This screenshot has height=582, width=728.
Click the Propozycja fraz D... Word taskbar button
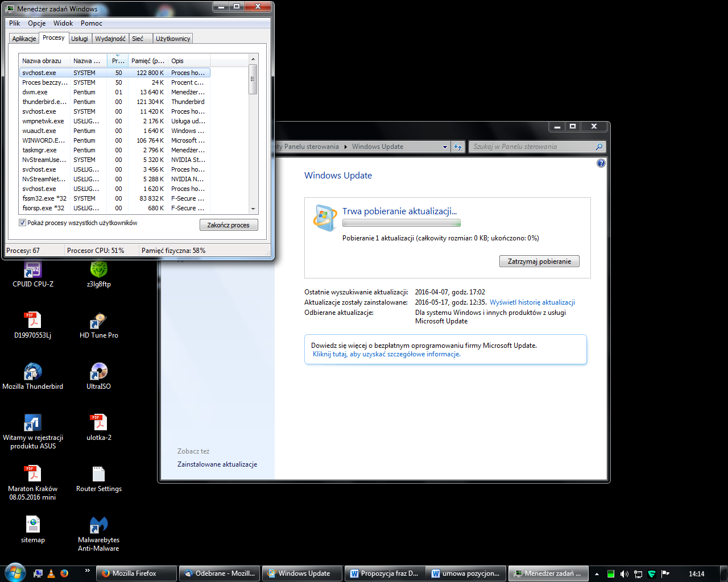click(384, 573)
